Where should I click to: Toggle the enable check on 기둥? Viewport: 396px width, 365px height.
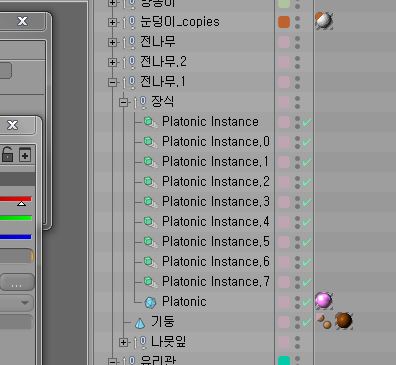pyautogui.click(x=307, y=322)
